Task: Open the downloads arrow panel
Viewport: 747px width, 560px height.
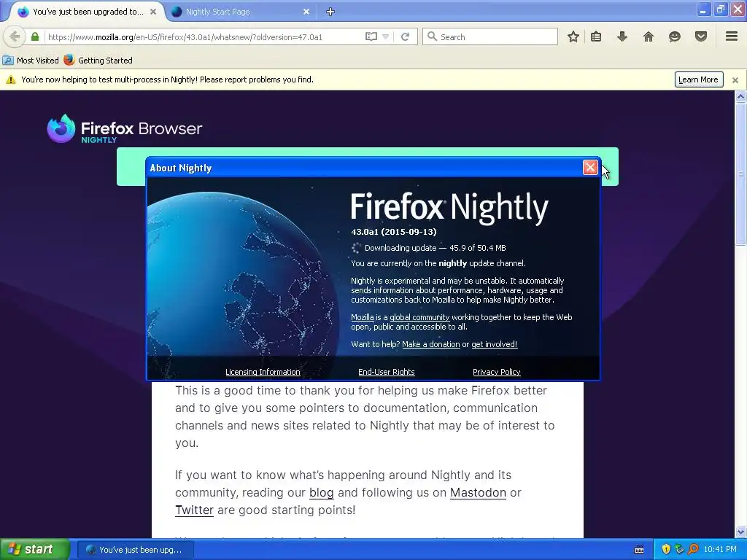Action: [622, 36]
